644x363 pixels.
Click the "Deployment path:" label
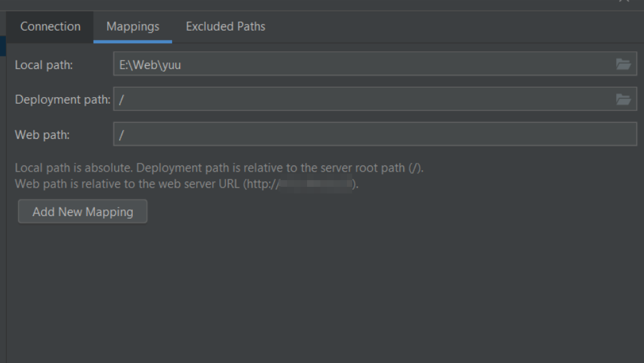point(62,100)
